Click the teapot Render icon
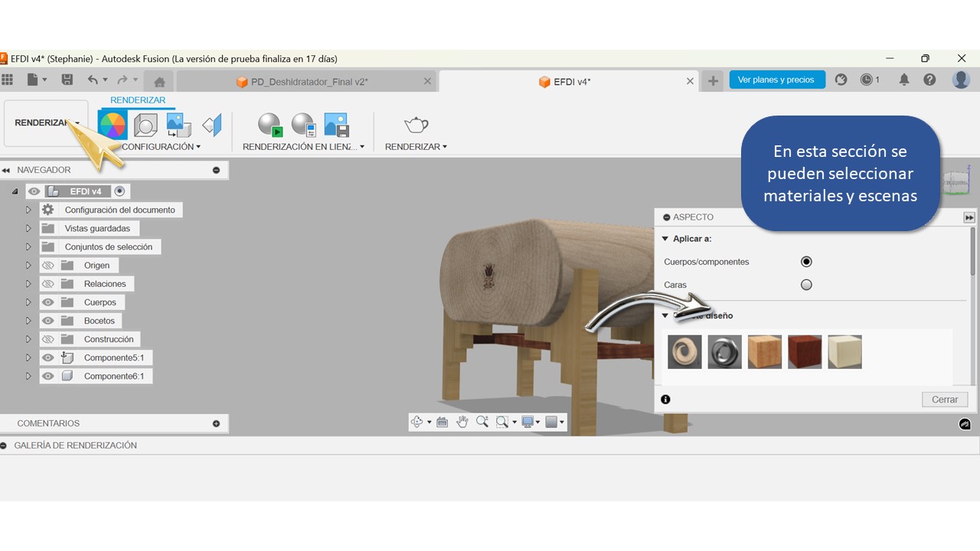Viewport: 980px width, 551px height. (x=416, y=125)
